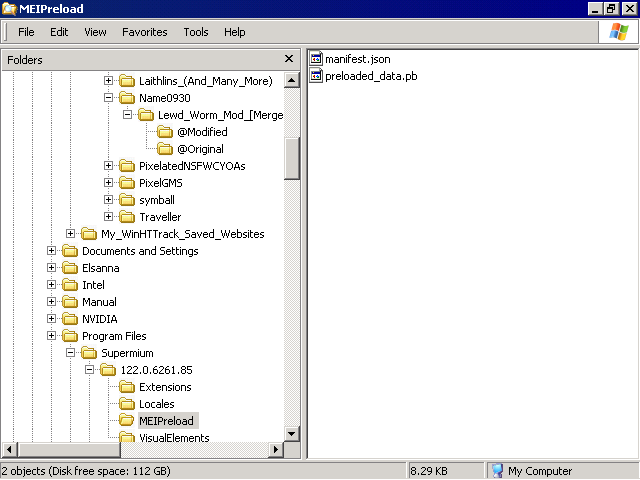
Task: Click the Traveller folder icon
Action: tap(127, 217)
